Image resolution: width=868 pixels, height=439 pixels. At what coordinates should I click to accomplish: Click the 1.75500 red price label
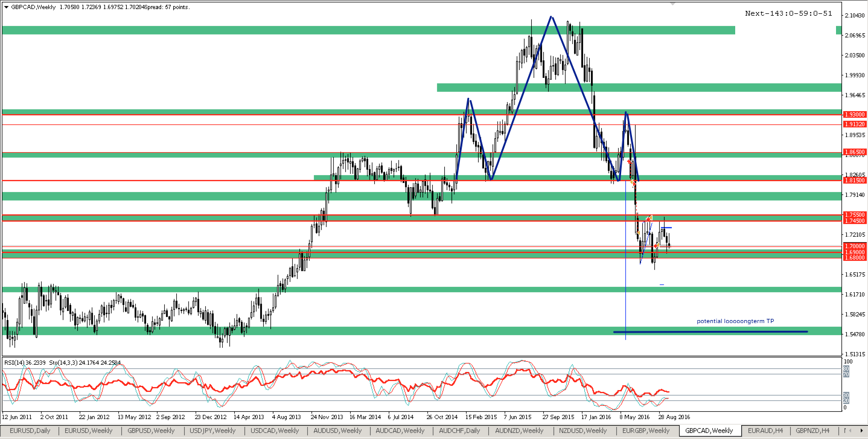click(x=855, y=214)
